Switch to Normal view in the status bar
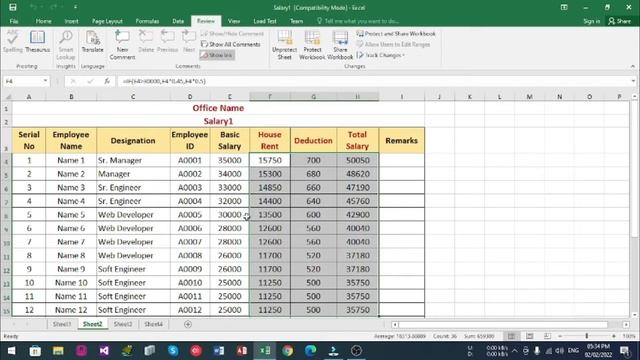The height and width of the screenshot is (360, 640). pos(511,336)
